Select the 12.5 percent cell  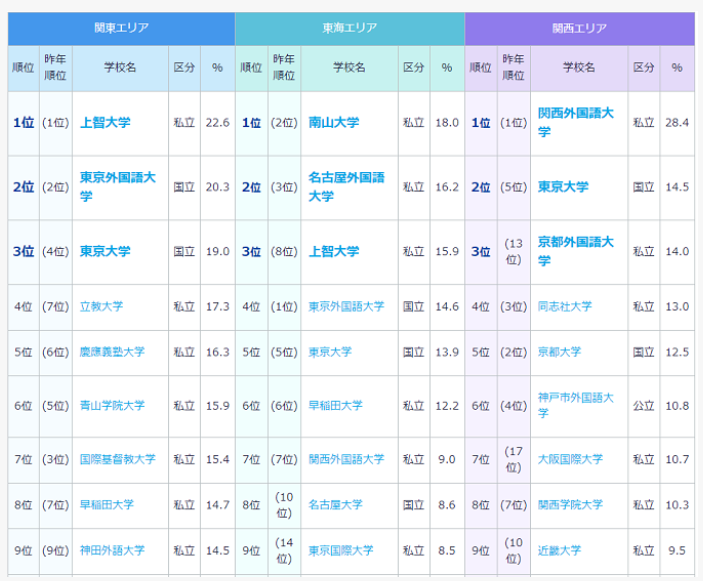tap(677, 352)
